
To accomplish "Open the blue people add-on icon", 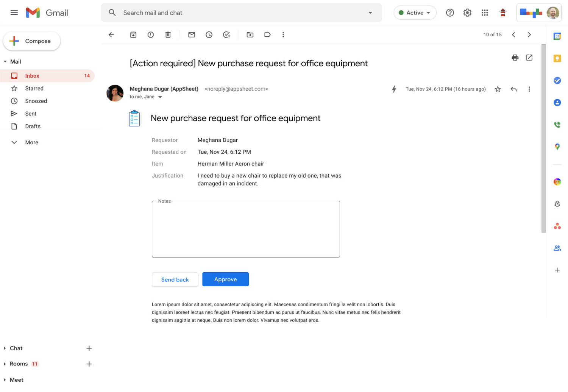I will [x=557, y=248].
